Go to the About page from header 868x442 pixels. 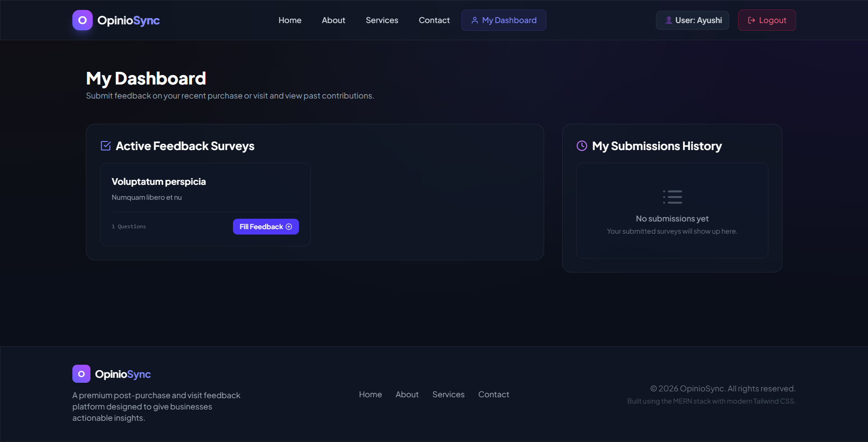tap(333, 20)
